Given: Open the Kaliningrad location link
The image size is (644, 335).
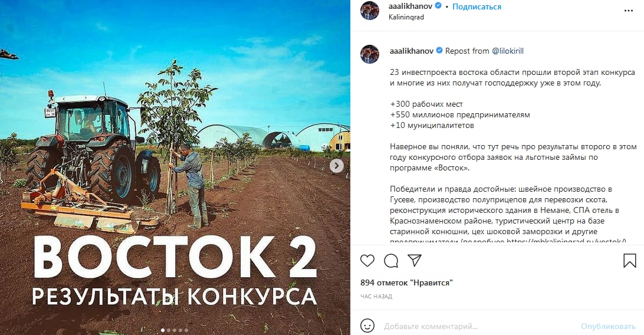Looking at the screenshot, I should click(x=406, y=17).
